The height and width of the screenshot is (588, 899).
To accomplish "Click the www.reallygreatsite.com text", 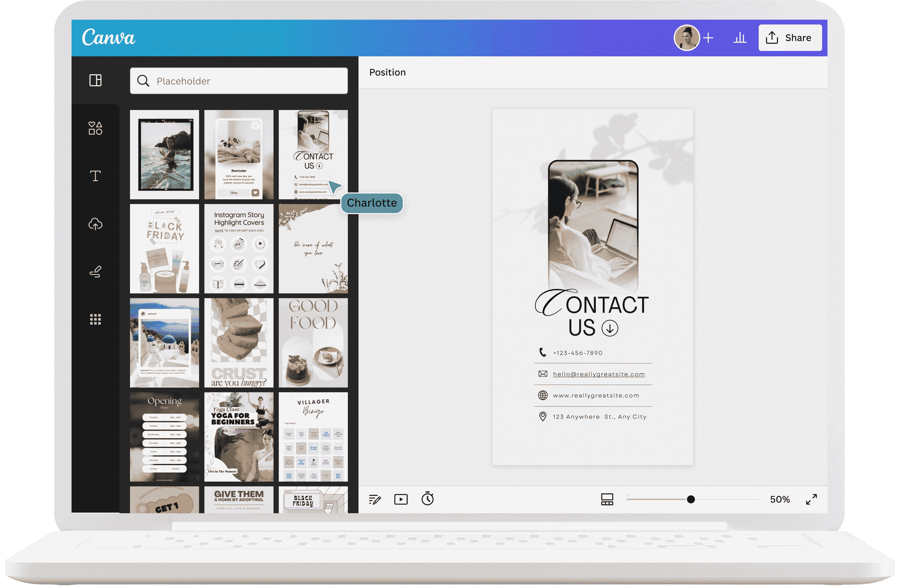I will 596,395.
